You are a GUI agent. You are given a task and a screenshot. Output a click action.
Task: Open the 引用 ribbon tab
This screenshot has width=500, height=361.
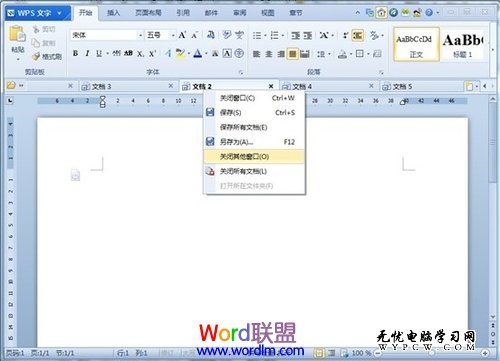[x=183, y=13]
